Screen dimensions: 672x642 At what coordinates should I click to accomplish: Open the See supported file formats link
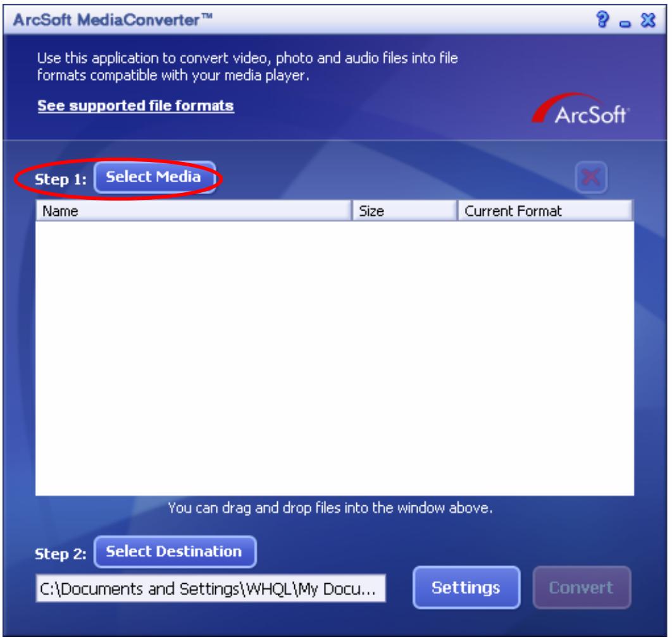coord(135,106)
